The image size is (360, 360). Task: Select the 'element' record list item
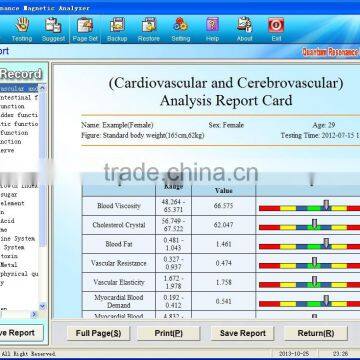point(12,203)
